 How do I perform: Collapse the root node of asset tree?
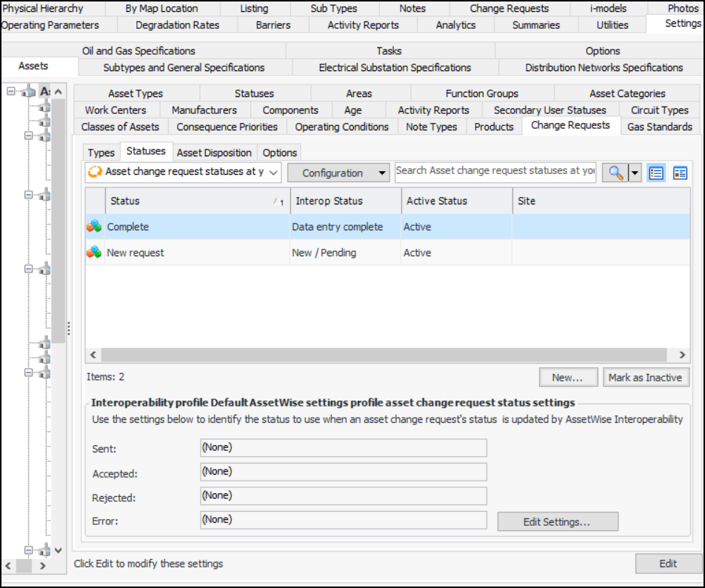coord(10,92)
